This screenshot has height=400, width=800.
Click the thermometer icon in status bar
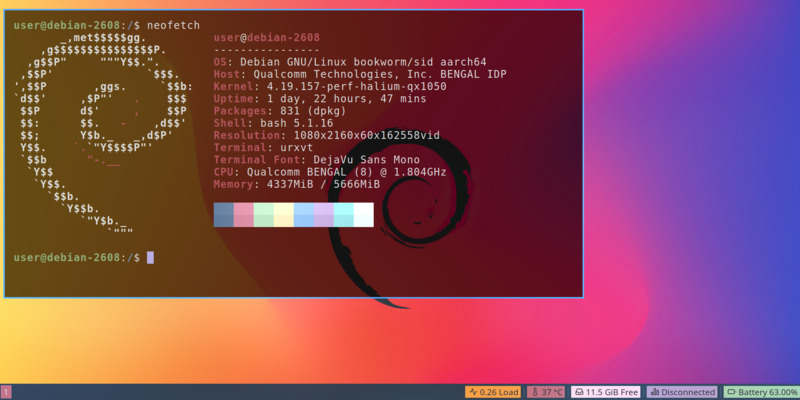tap(535, 392)
